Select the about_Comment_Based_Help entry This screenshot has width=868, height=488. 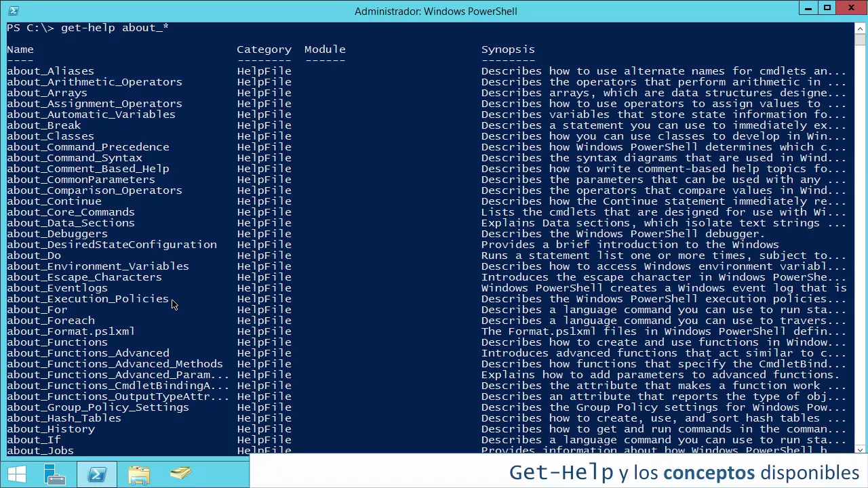coord(87,169)
